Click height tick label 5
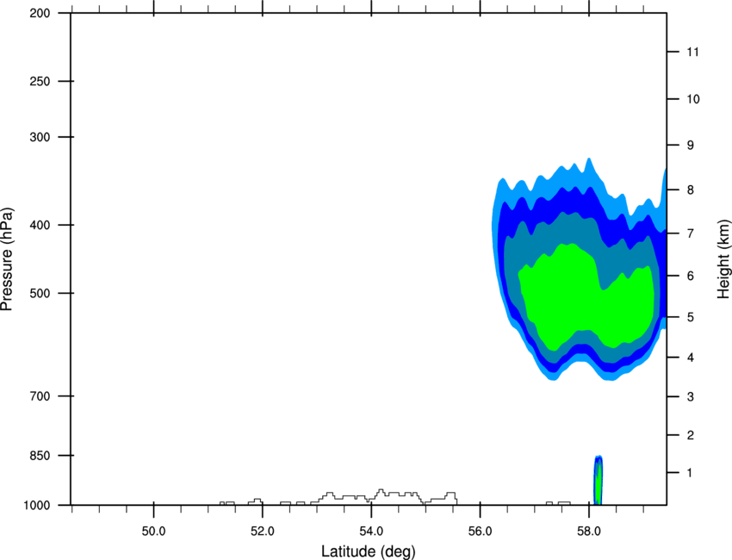Screen dimensions: 732x560 [691, 317]
